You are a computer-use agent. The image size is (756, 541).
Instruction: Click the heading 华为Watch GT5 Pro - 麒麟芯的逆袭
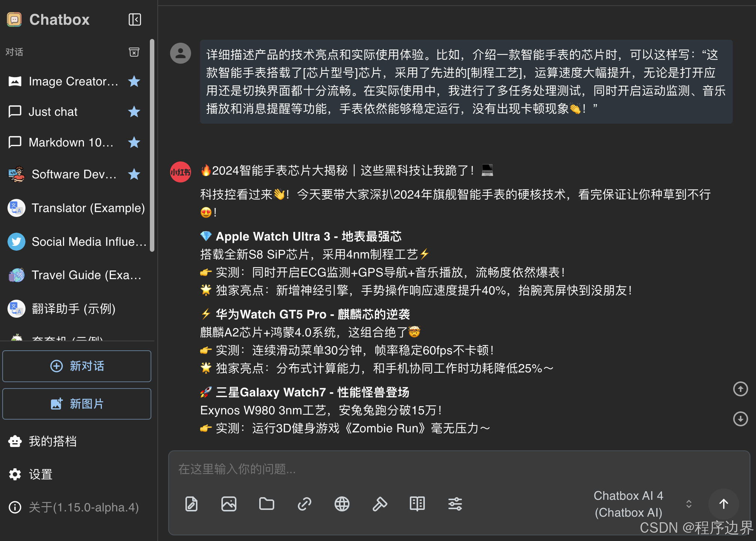click(x=313, y=314)
